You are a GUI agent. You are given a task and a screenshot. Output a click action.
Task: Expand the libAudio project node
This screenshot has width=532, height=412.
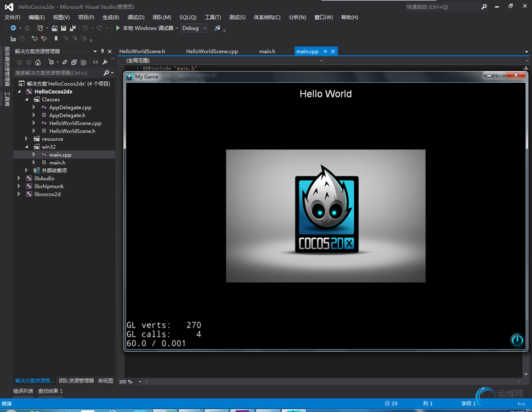point(19,178)
